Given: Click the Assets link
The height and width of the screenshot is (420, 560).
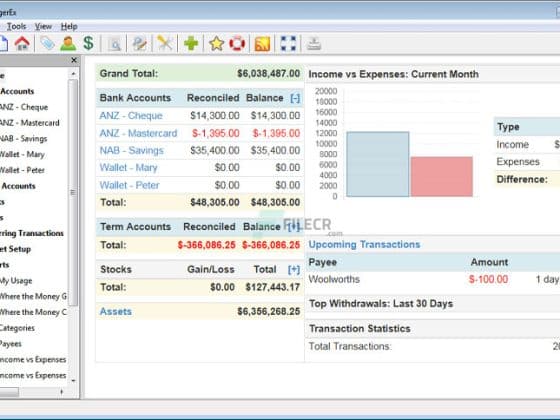Looking at the screenshot, I should tap(116, 311).
